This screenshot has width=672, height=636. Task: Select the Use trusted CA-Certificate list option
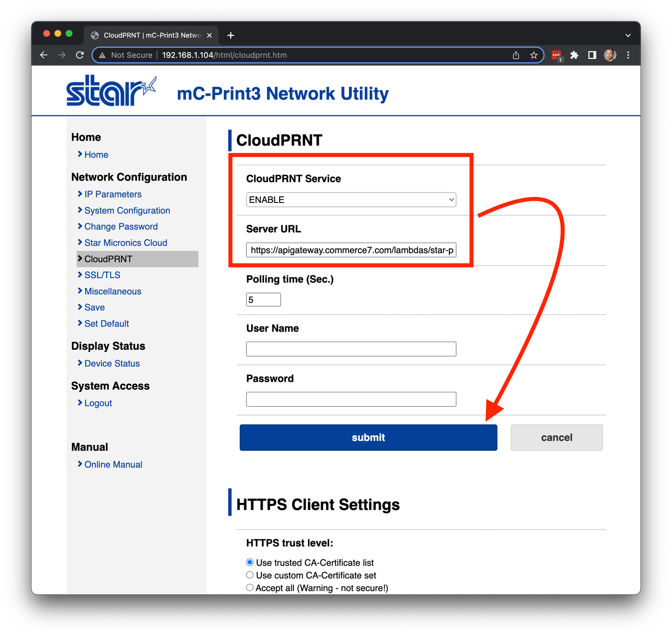249,562
